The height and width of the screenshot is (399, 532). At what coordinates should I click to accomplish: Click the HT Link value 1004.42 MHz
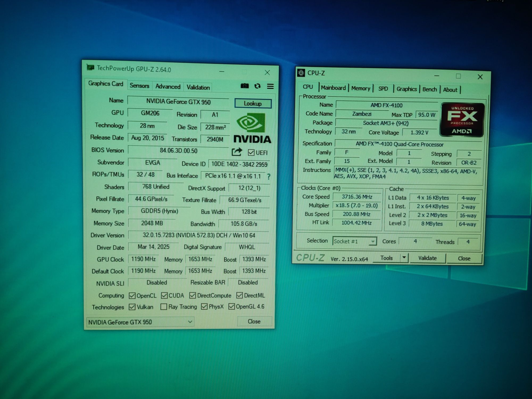pyautogui.click(x=356, y=223)
